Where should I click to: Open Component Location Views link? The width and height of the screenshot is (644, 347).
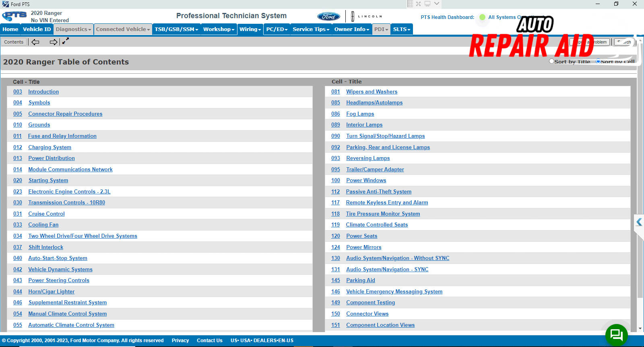(x=380, y=325)
